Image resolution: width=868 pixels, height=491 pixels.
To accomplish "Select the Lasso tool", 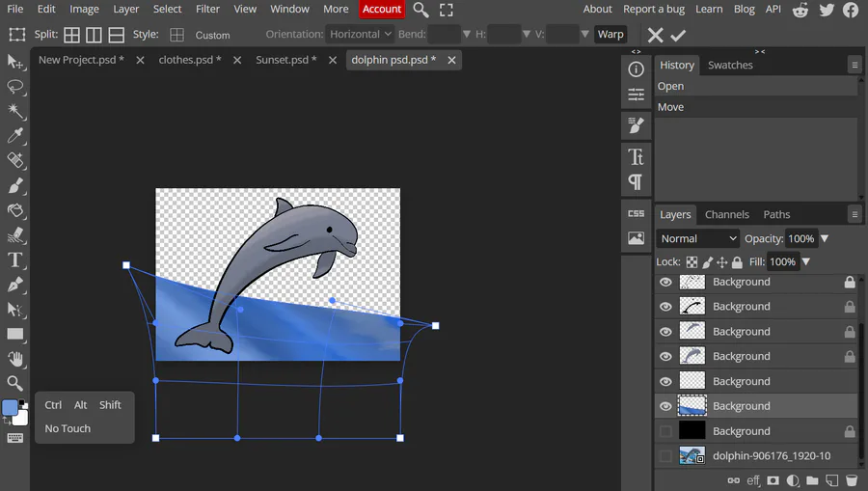I will [x=15, y=87].
